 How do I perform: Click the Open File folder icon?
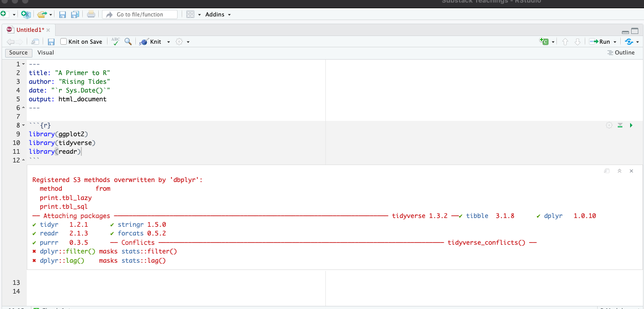[42, 14]
